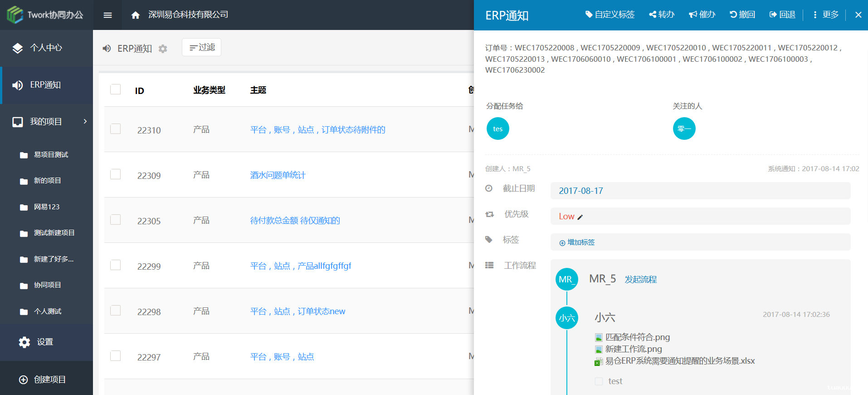Click 催办 megaphone button in header
The height and width of the screenshot is (395, 868).
(x=702, y=15)
